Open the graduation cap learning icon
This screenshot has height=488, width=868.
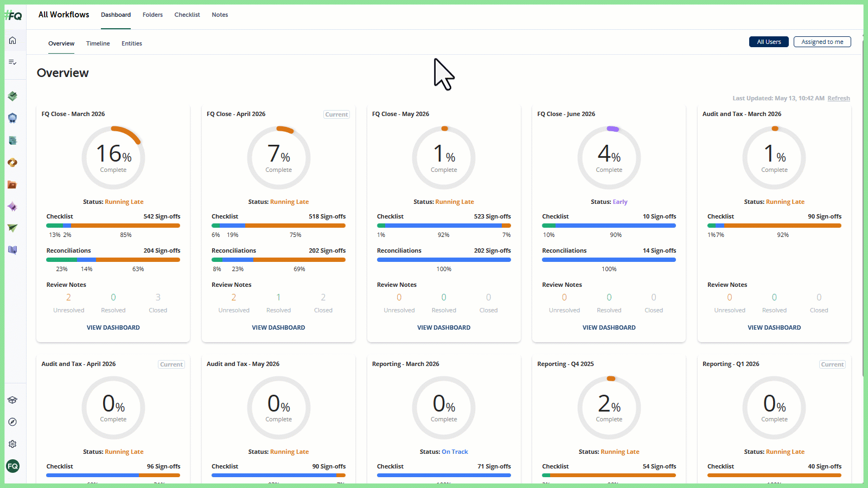click(x=12, y=400)
